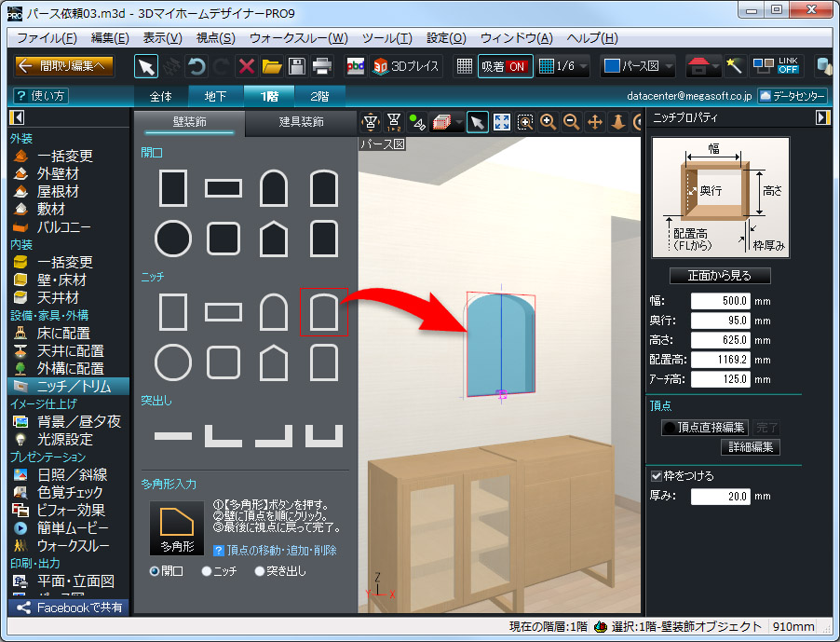Image resolution: width=840 pixels, height=642 pixels.
Task: Click the 幅 width input field
Action: coord(722,300)
